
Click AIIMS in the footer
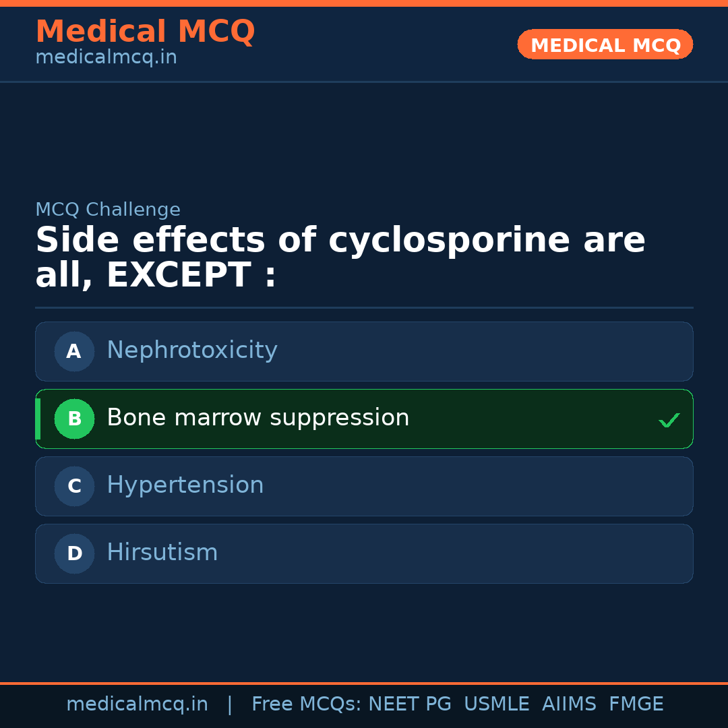(x=569, y=704)
